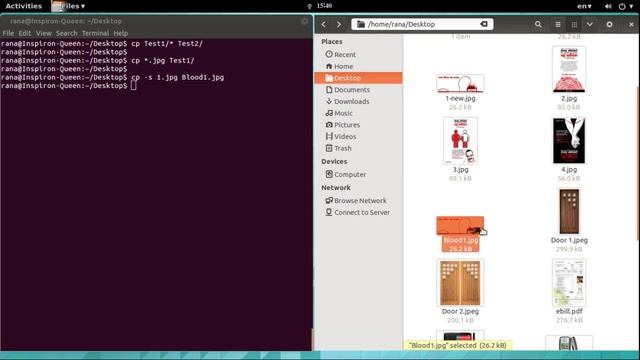Click the terminal line "cp Test1/* Test2/"
Viewport: 640px width, 360px height.
point(167,44)
